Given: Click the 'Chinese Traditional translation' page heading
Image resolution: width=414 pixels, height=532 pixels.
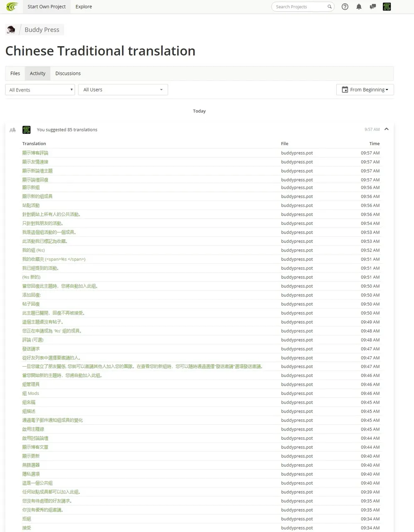Looking at the screenshot, I should (x=100, y=51).
